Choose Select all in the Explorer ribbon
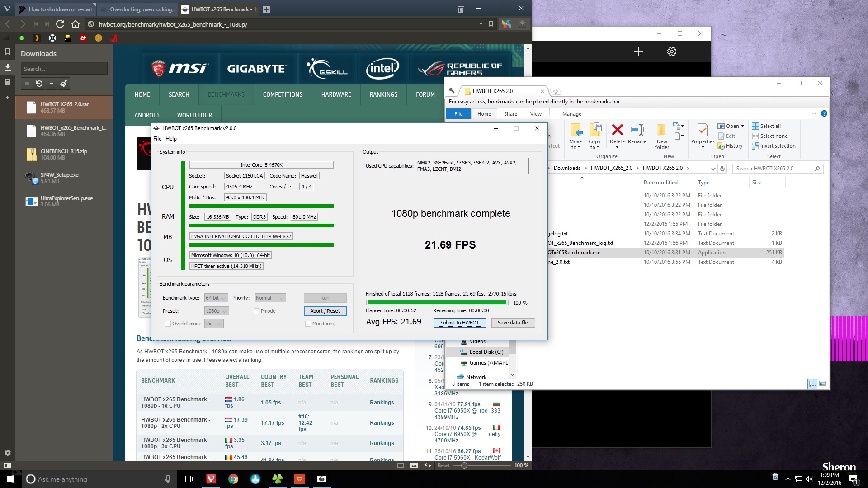The width and height of the screenshot is (868, 488). tap(766, 126)
